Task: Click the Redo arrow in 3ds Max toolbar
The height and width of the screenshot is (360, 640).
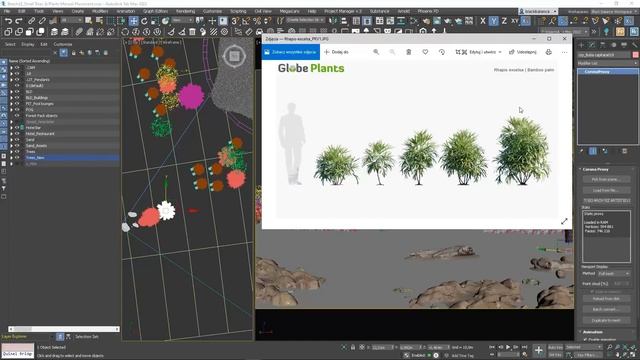Action: [x=19, y=20]
